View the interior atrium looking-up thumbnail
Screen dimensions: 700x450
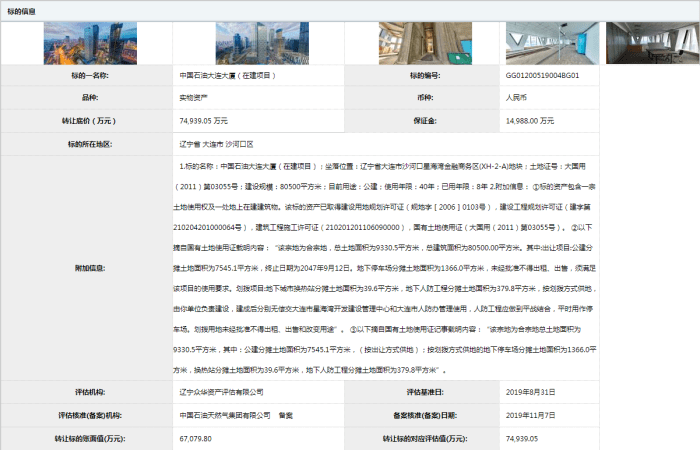425,43
